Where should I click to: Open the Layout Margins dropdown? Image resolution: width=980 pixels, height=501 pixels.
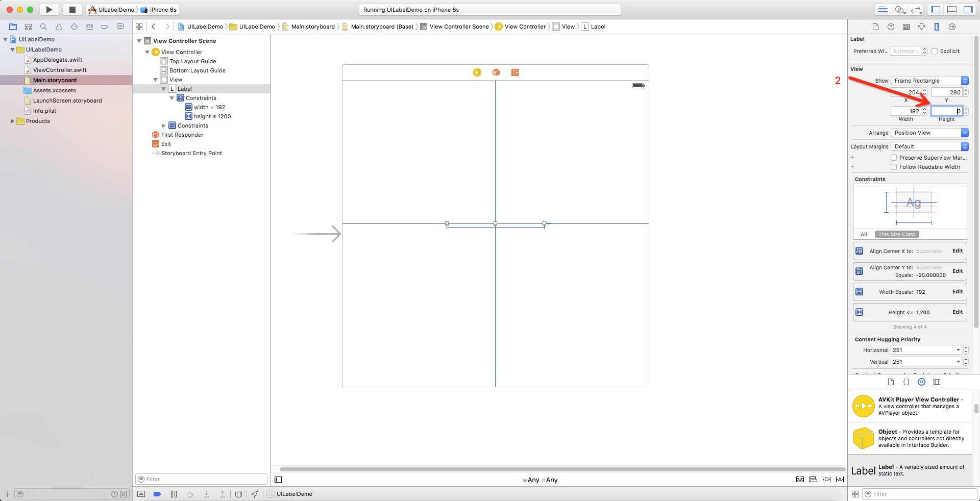click(929, 146)
